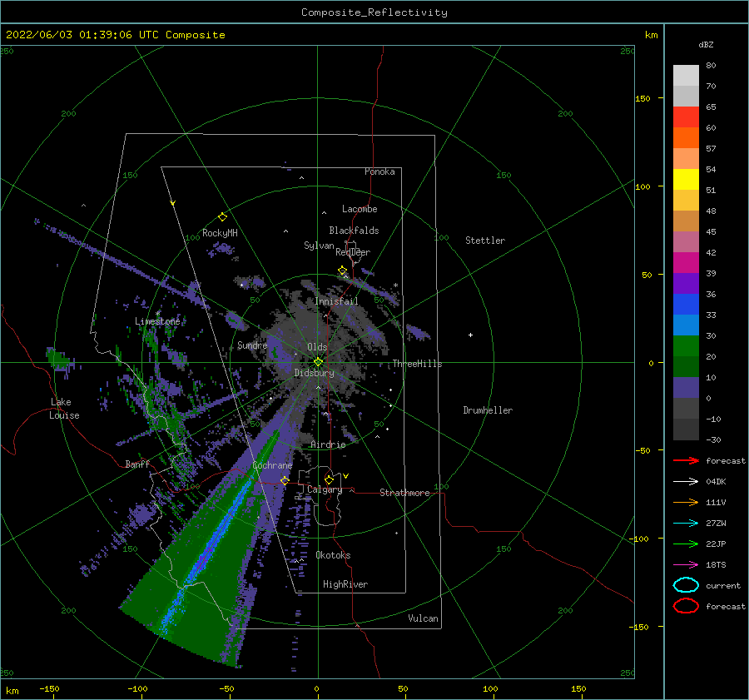Select the 30 dBZ green swatch
The image size is (749, 700).
(x=686, y=346)
